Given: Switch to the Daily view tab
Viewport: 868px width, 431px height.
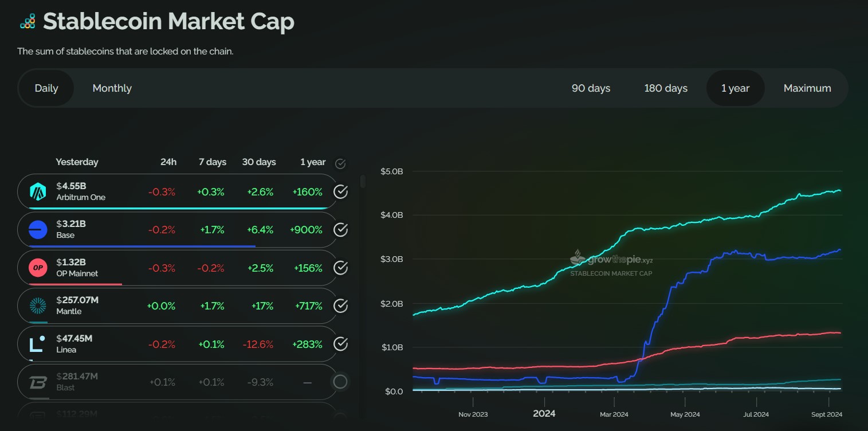Looking at the screenshot, I should [x=46, y=88].
